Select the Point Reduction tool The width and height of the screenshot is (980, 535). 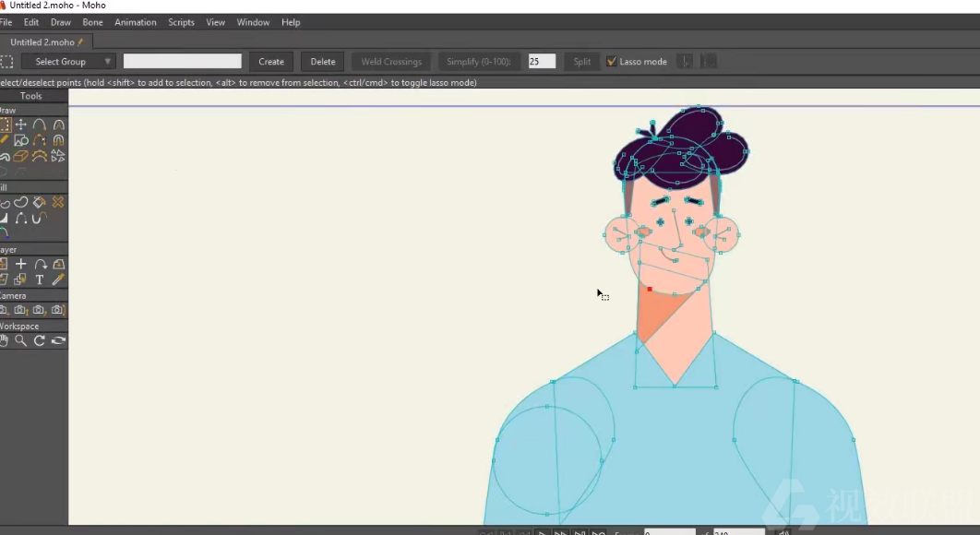tap(40, 156)
